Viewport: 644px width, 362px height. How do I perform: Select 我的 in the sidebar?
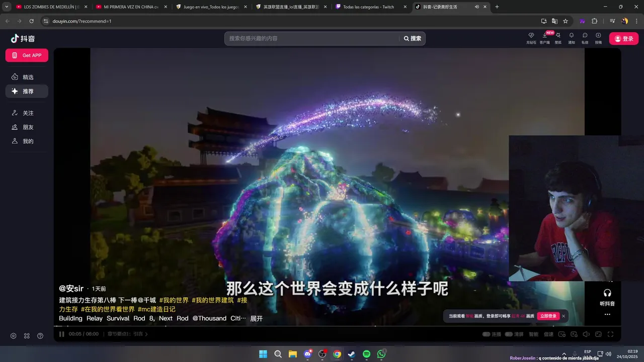[27, 141]
